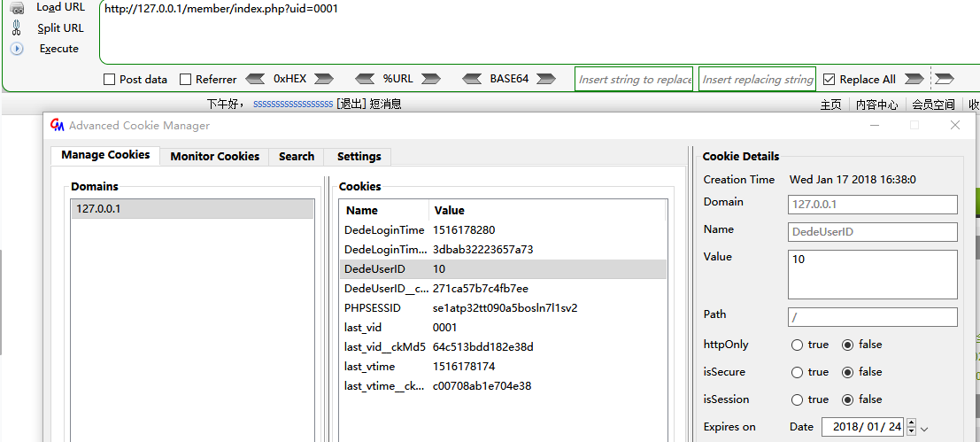The width and height of the screenshot is (980, 442).
Task: Click left arrow beside %URL
Action: click(x=365, y=79)
